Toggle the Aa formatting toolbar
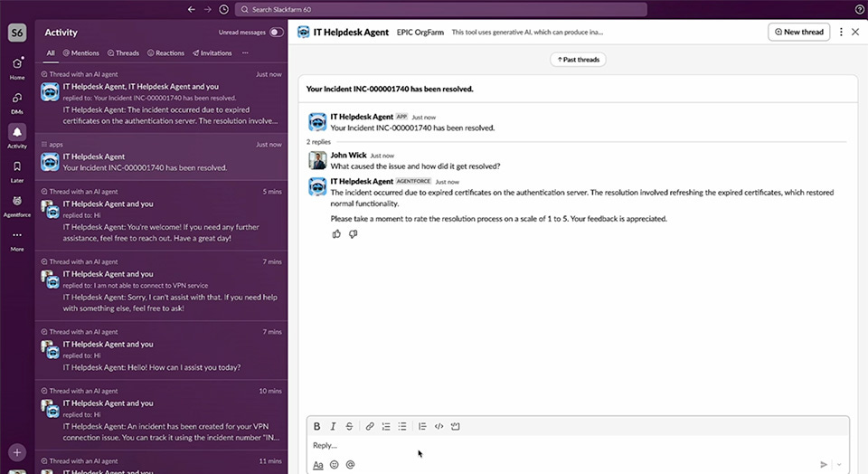 coord(317,465)
